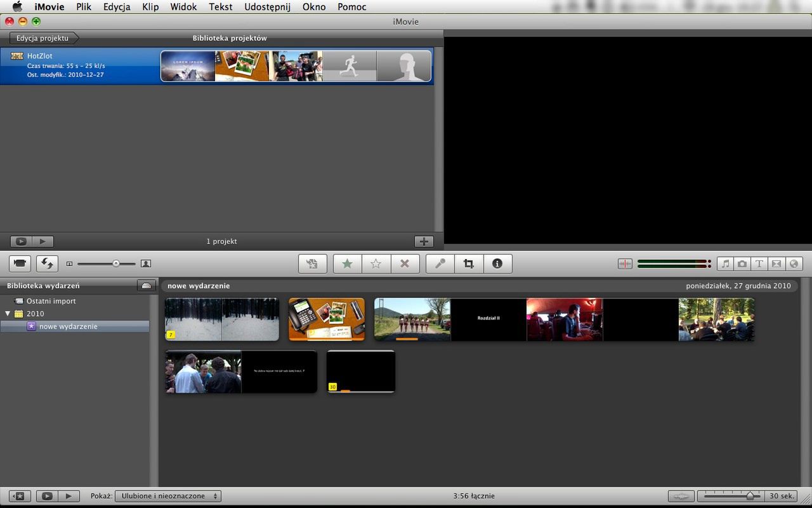Click the small thumbnail size icon

(x=69, y=264)
